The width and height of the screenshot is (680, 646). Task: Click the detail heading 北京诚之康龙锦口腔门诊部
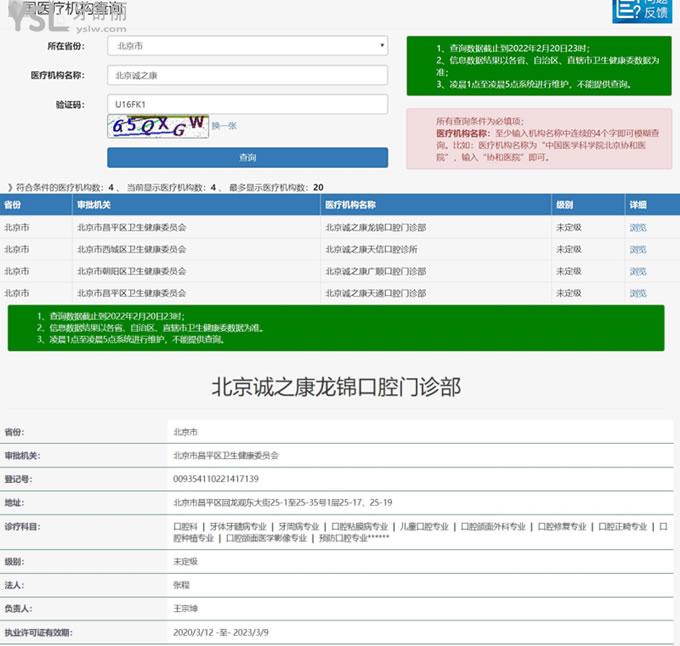(336, 387)
